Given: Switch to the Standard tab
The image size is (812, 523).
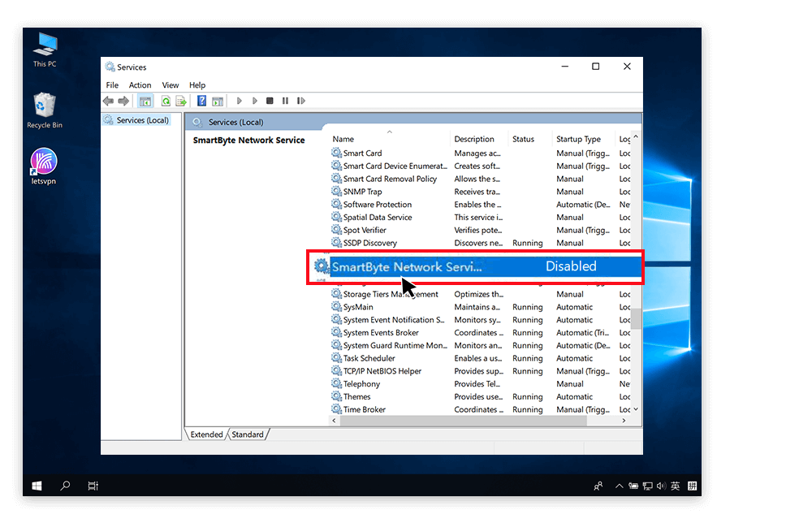Looking at the screenshot, I should pyautogui.click(x=248, y=434).
